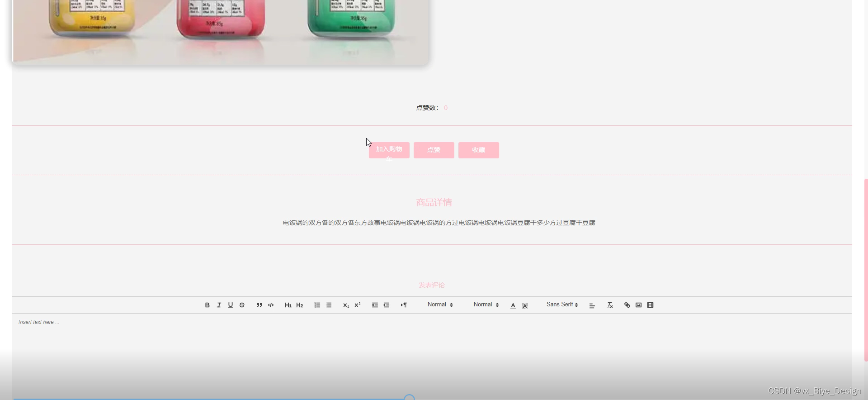Apply Heading 1 style
The height and width of the screenshot is (400, 868).
[x=288, y=305]
